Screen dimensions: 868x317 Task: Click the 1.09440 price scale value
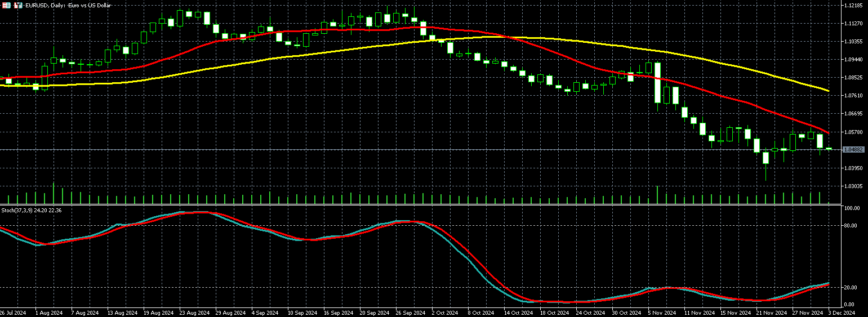point(854,60)
